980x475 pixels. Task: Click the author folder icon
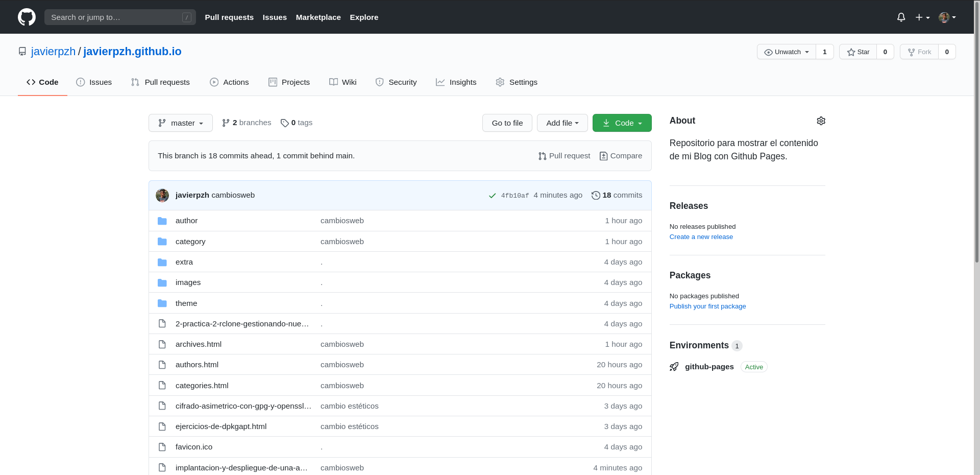click(162, 221)
